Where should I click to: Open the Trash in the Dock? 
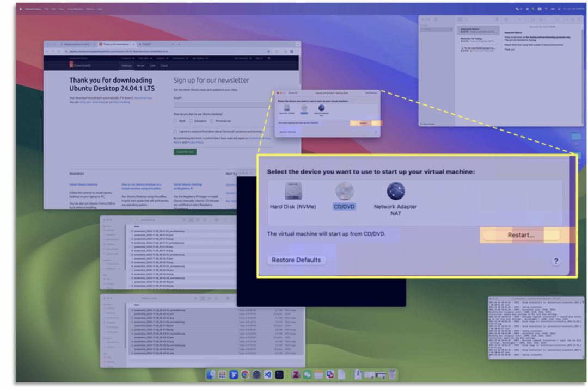(x=392, y=374)
